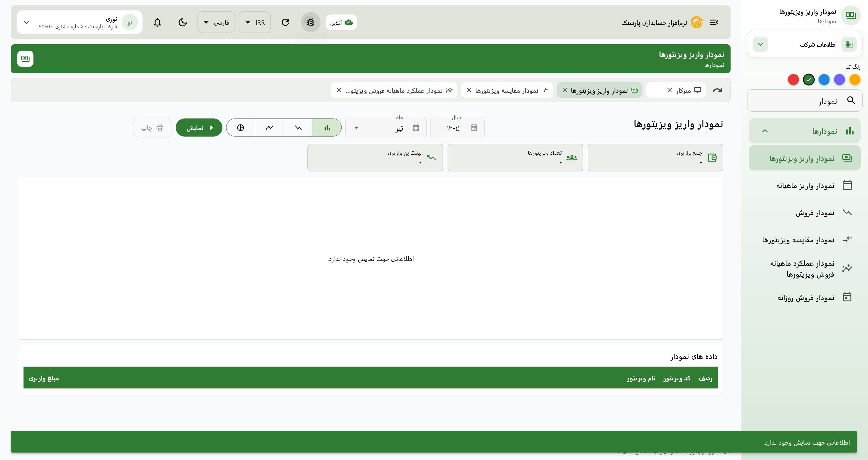
Task: Expand the نوری user account menu
Action: point(80,22)
